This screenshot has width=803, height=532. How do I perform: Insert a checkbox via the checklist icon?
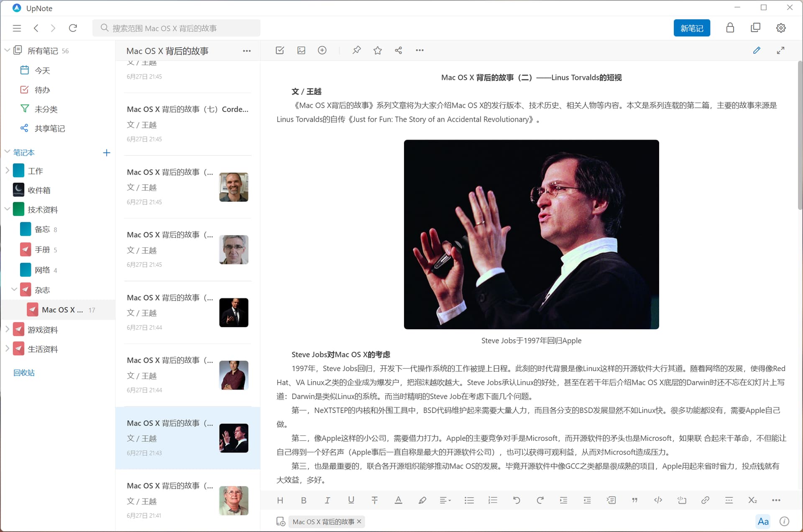280,51
